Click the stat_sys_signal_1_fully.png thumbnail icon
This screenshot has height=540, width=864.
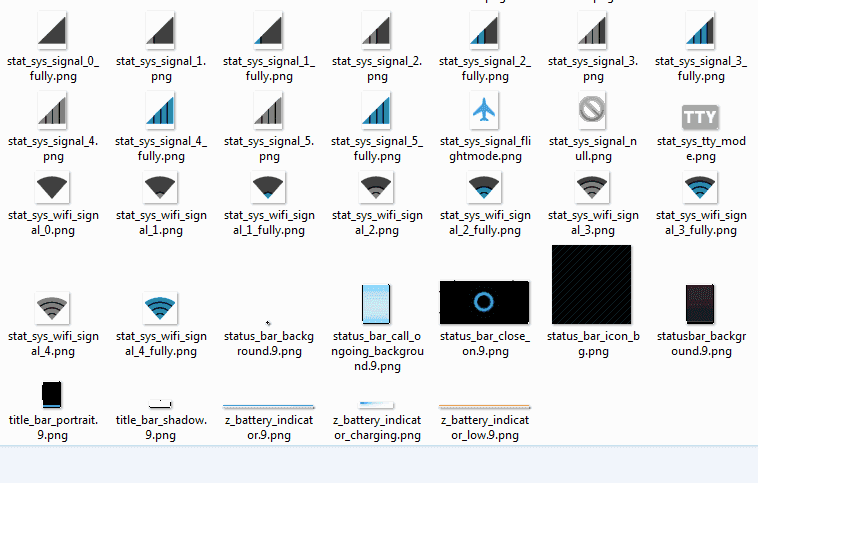268,30
